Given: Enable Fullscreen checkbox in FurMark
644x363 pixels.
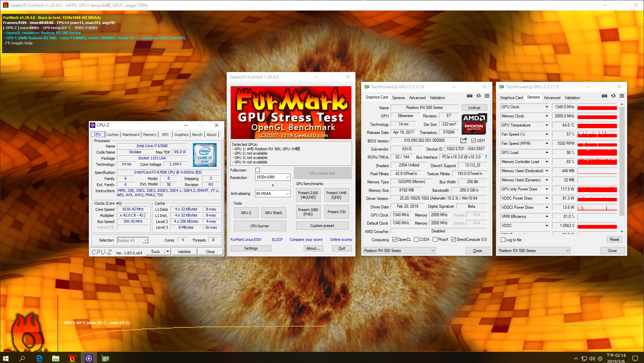Looking at the screenshot, I should 258,170.
